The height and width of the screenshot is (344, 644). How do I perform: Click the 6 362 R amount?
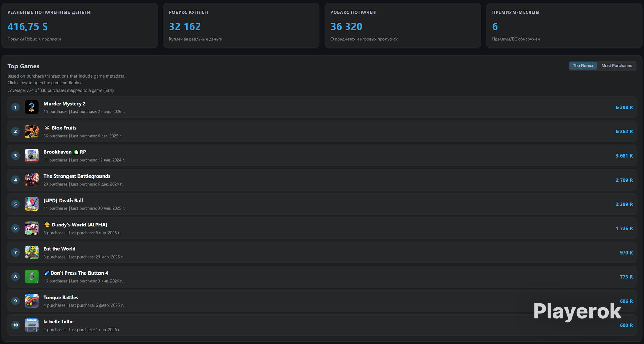(624, 131)
